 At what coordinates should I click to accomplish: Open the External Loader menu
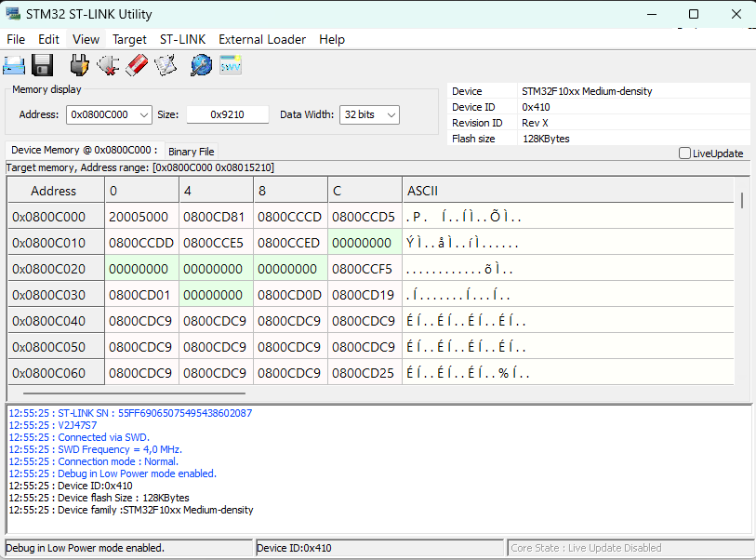(x=262, y=40)
